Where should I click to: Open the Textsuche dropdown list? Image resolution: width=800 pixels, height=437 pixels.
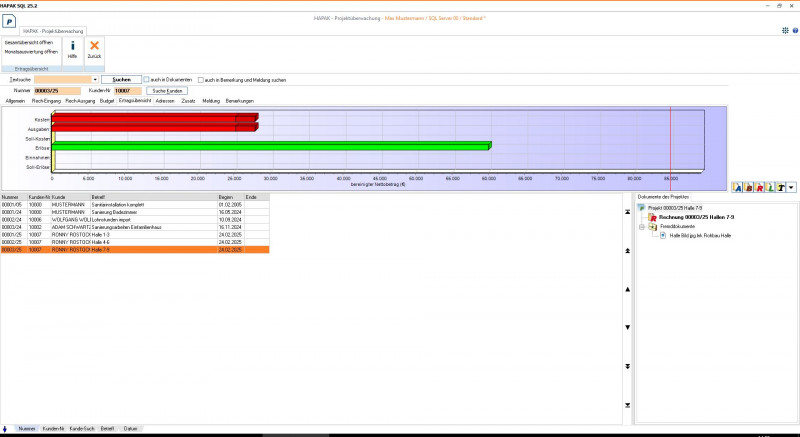coord(95,79)
